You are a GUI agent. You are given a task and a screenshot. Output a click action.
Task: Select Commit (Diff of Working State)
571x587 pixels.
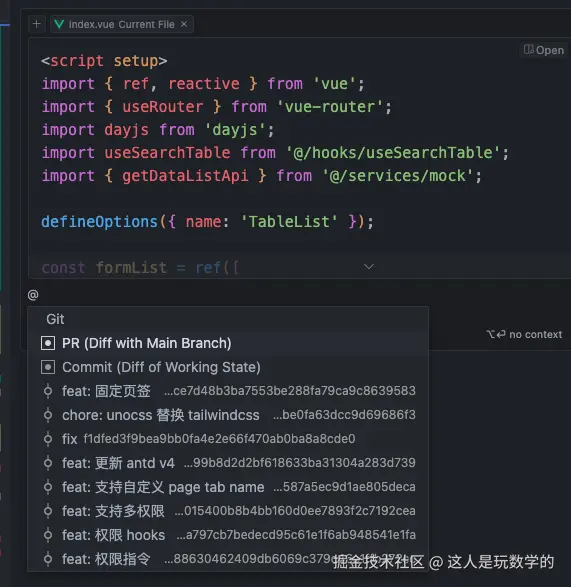(228, 367)
